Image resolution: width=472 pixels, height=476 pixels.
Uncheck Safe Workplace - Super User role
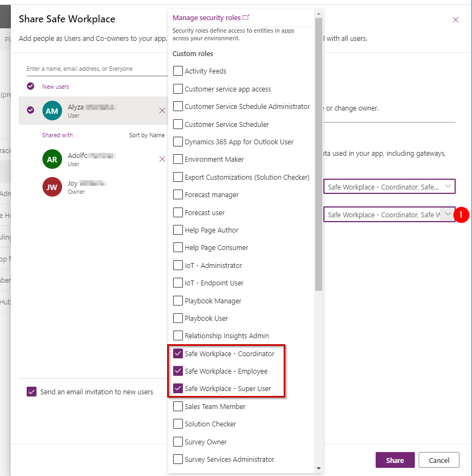178,388
